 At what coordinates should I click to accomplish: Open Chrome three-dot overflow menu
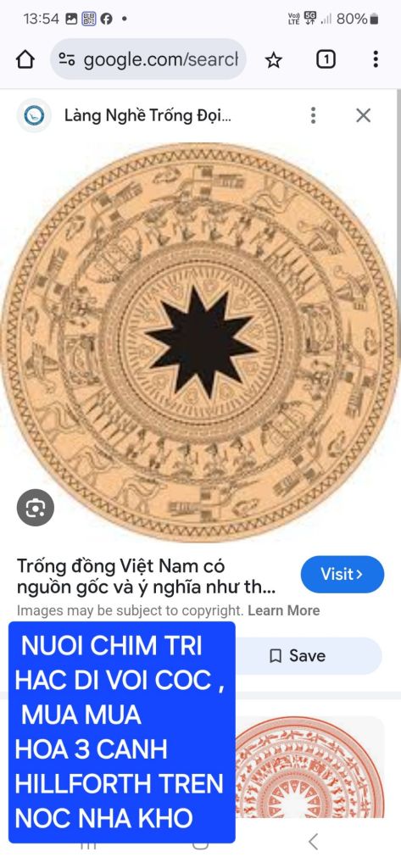pos(376,59)
